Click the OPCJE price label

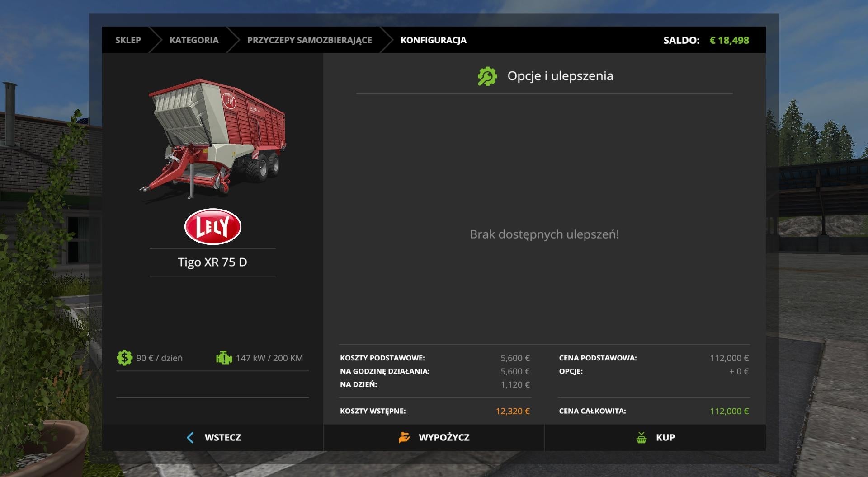(x=571, y=371)
